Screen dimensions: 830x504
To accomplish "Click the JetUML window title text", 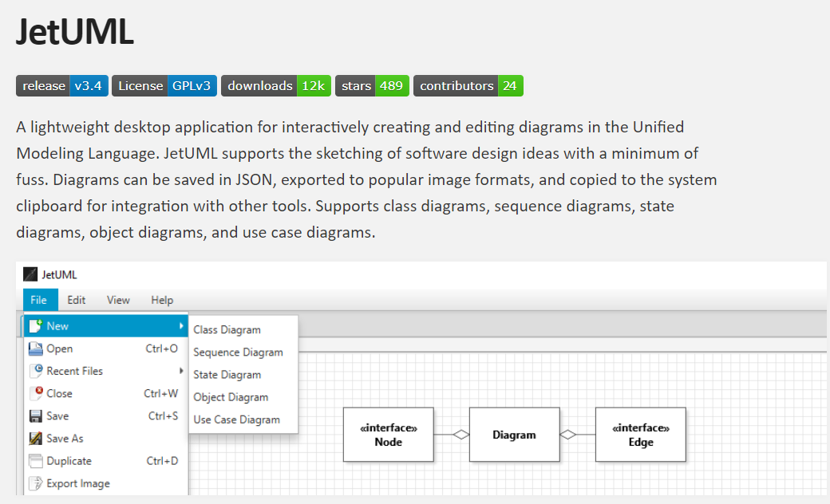I will (x=59, y=275).
